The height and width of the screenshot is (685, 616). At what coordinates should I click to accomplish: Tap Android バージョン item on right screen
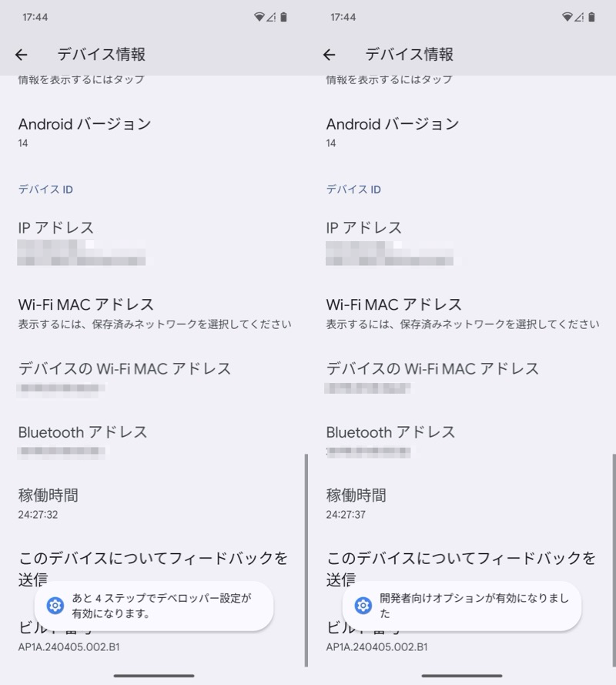point(393,131)
